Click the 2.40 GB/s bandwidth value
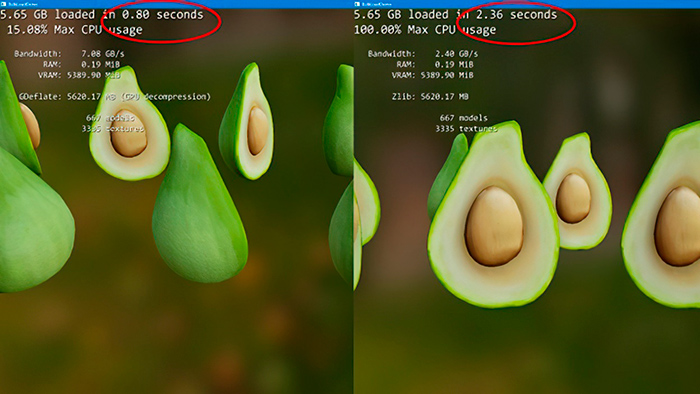 click(456, 54)
